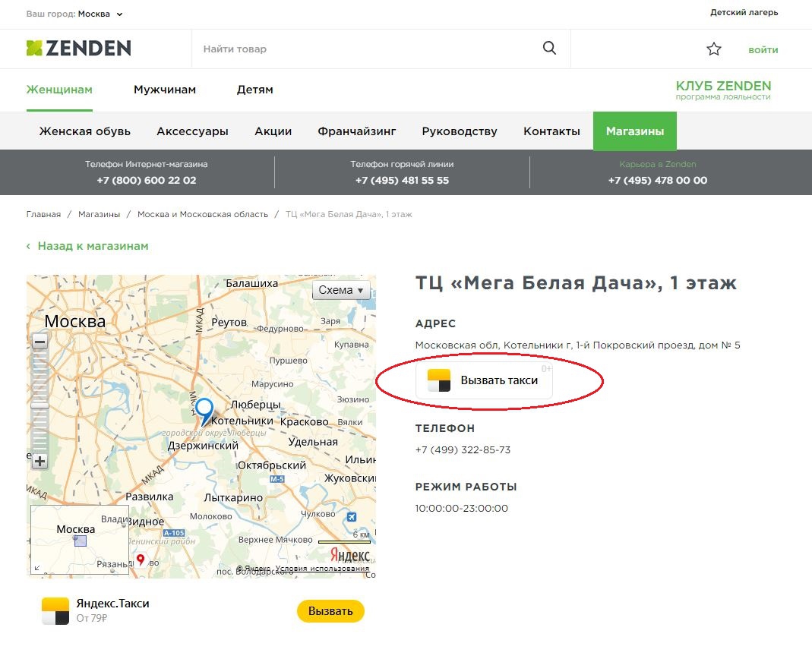Open the Схема map type dropdown
This screenshot has width=812, height=659.
(x=341, y=290)
